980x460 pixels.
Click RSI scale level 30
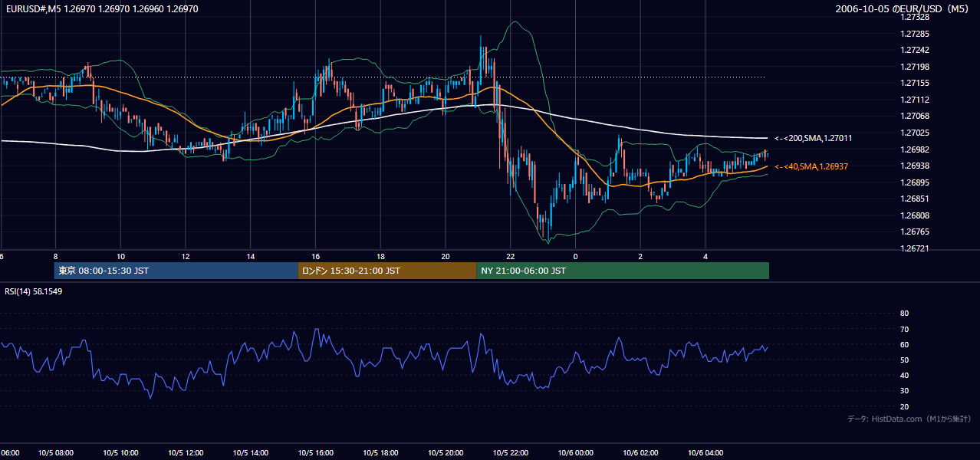[904, 391]
